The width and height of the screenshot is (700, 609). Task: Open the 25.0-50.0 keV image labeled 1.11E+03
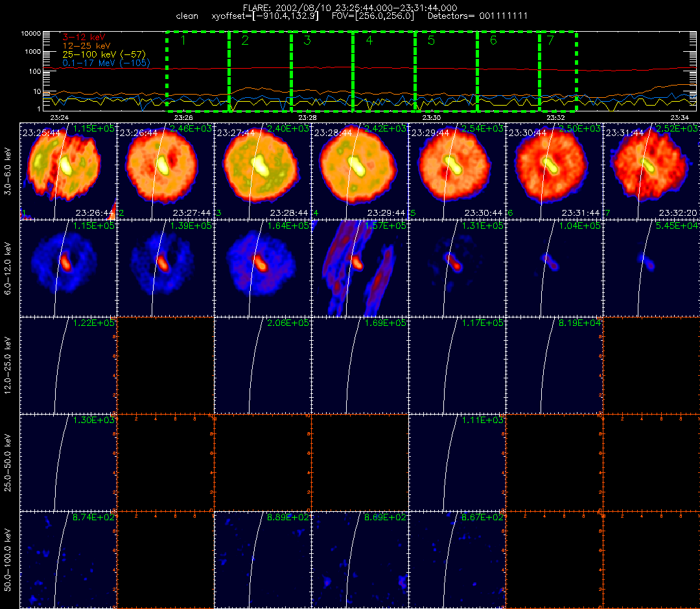tap(457, 463)
